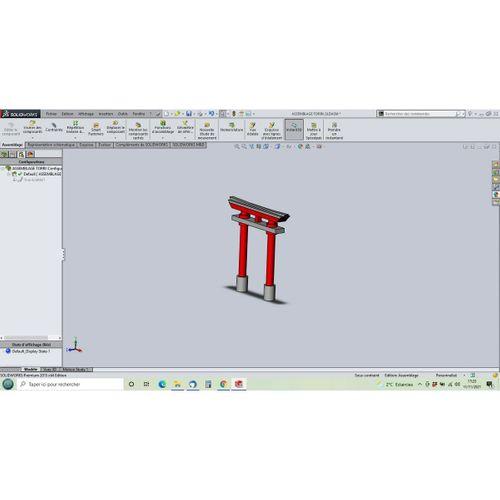Click Esquisse avec lignes d'éclatement
Viewport: 500px width, 500px height.
coord(272,132)
